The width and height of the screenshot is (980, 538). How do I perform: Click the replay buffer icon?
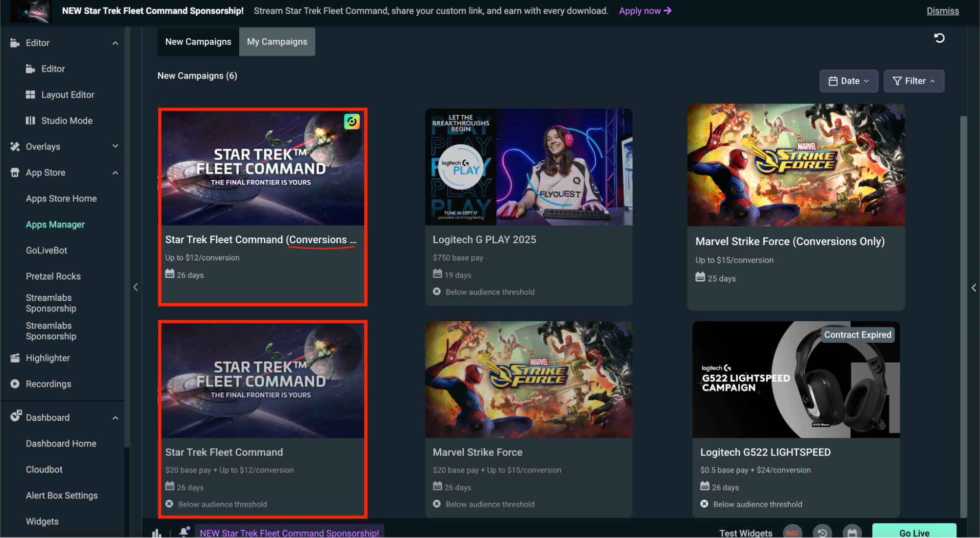[x=822, y=533]
